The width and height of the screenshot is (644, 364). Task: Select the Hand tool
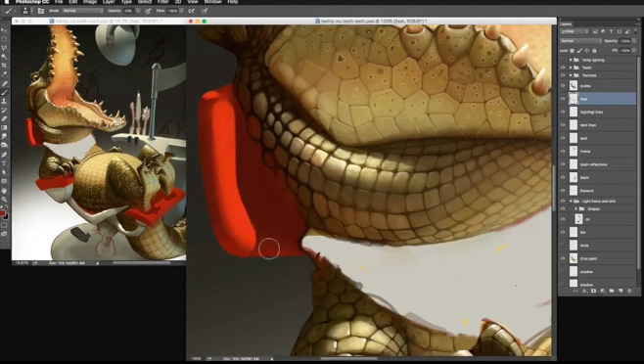5,191
